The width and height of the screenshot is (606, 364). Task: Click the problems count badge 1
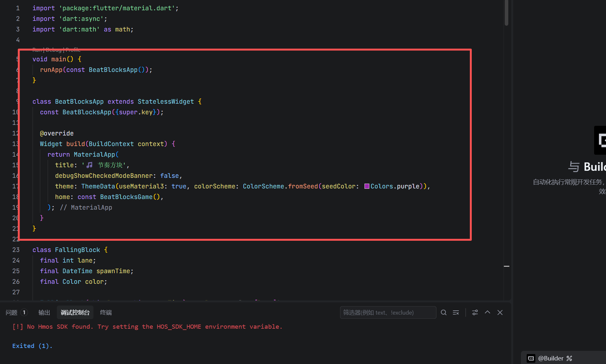point(24,312)
